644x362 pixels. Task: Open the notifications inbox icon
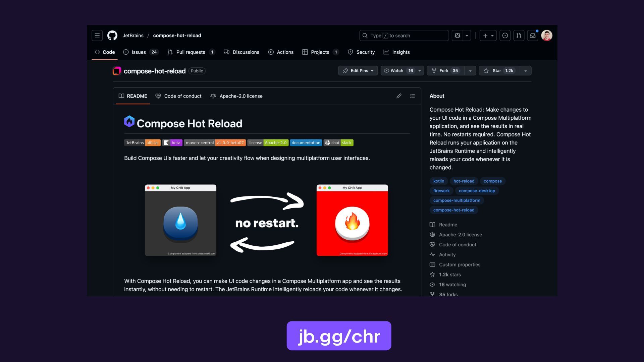coord(532,36)
